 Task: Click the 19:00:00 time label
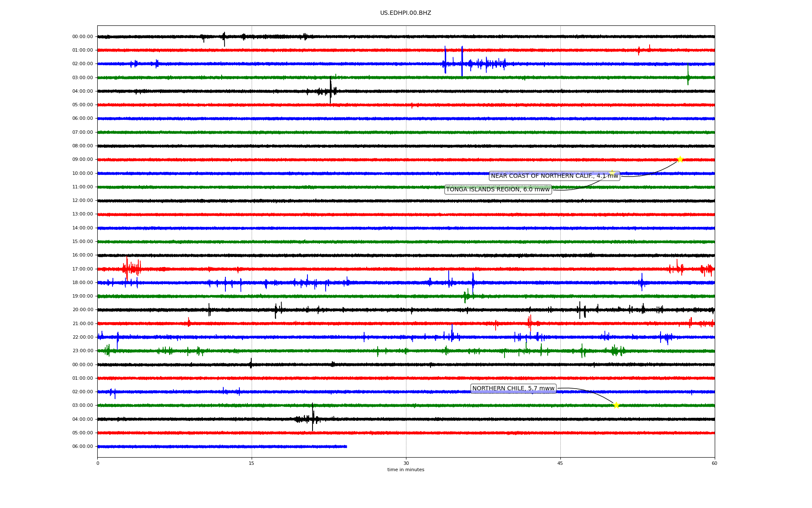[82, 296]
